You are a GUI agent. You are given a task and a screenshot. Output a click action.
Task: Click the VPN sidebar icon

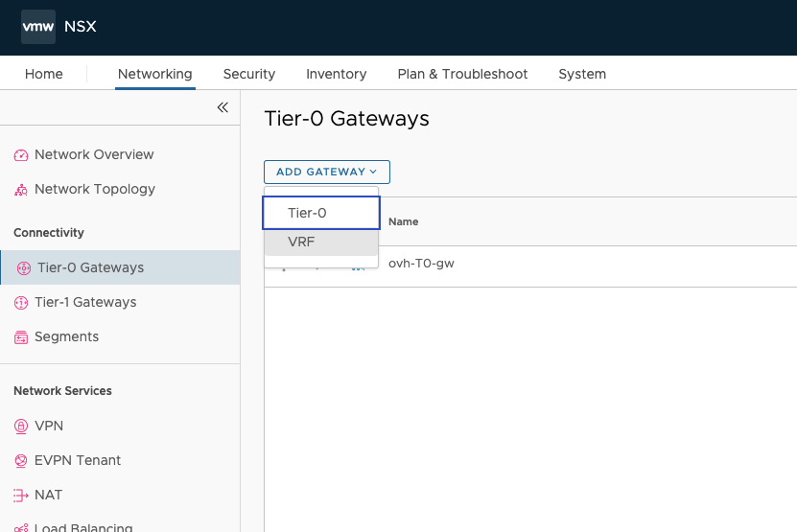[21, 426]
